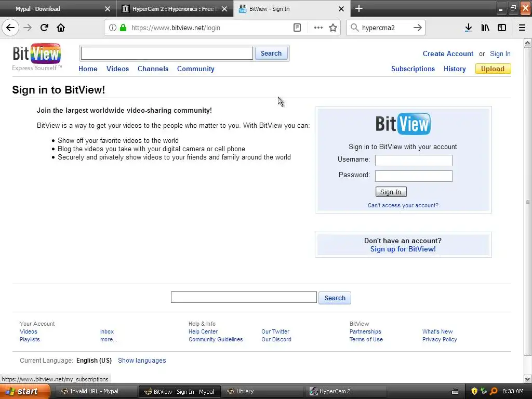Viewport: 532px width, 399px height.
Task: Toggle reader view icon in address bar
Action: click(x=297, y=28)
